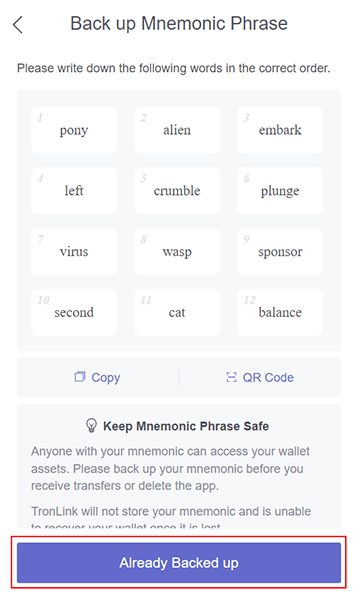The height and width of the screenshot is (600, 360).
Task: Open the QR Code link
Action: point(268,378)
